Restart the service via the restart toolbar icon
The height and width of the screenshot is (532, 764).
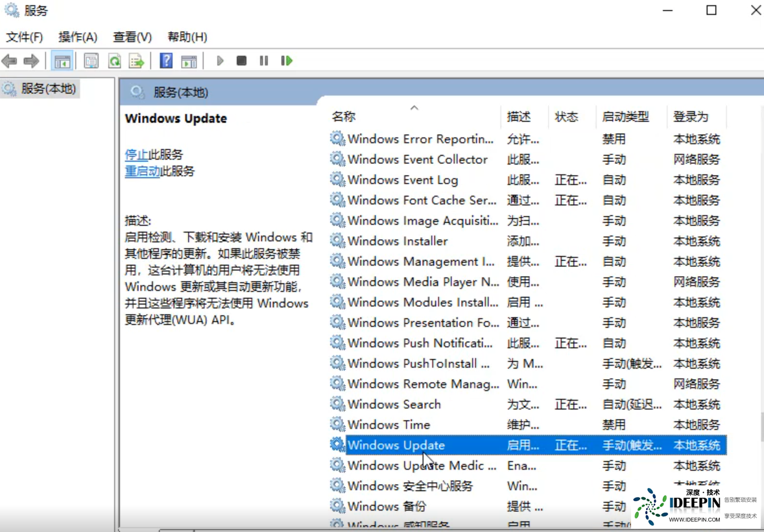[x=286, y=60]
